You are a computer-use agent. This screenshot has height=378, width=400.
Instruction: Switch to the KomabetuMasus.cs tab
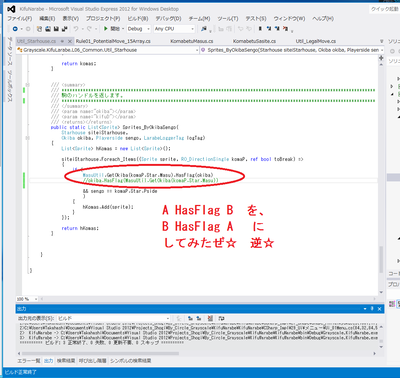point(192,41)
